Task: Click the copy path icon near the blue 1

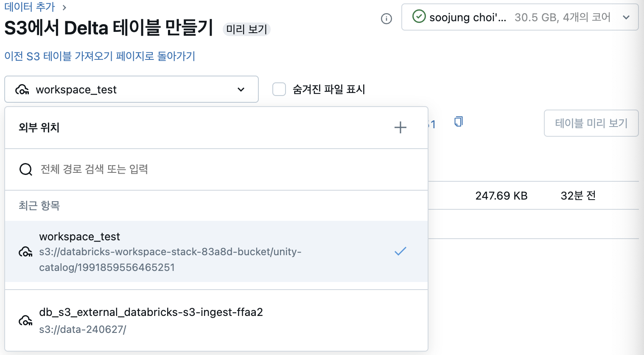Action: [458, 121]
